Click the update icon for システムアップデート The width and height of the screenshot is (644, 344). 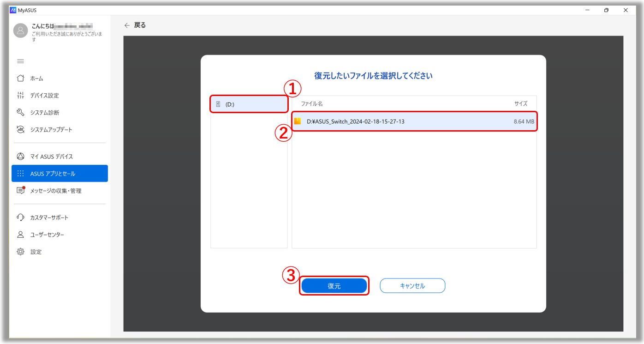(x=20, y=129)
